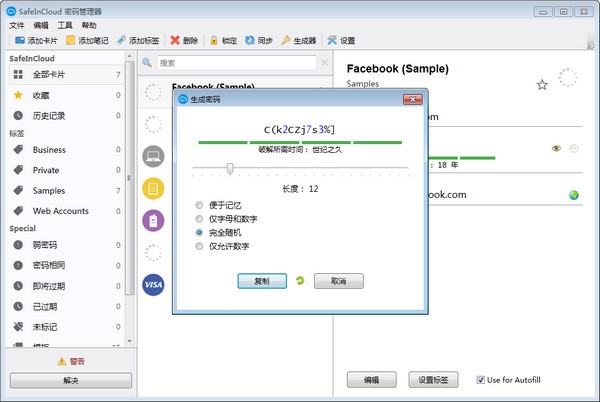Click the Add Label (添加标签) toolbar icon

coord(121,40)
